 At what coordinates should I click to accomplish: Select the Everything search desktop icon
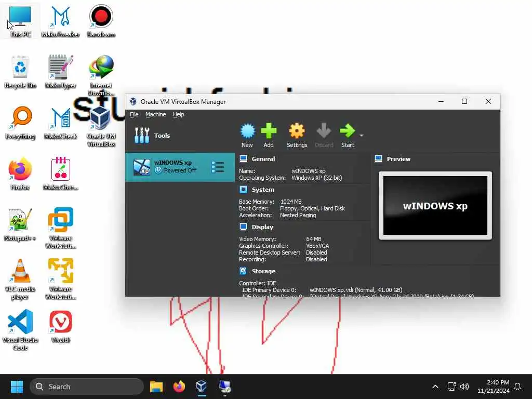point(20,123)
